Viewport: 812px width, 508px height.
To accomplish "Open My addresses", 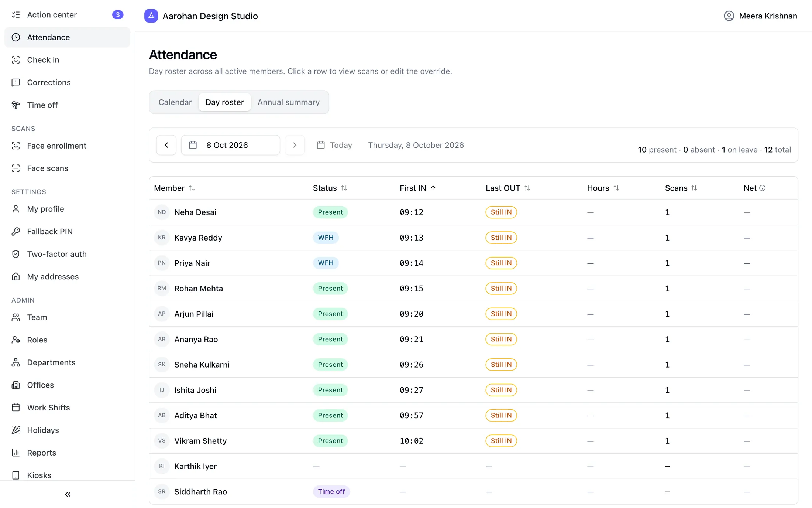I will (x=67, y=276).
